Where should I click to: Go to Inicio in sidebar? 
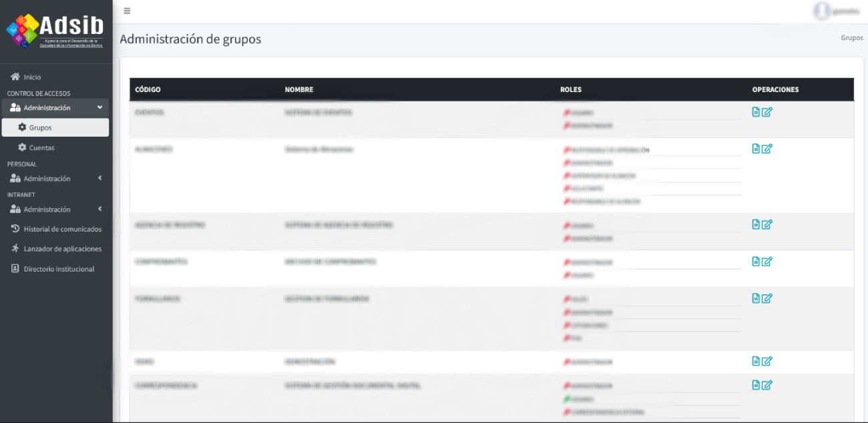pos(32,77)
